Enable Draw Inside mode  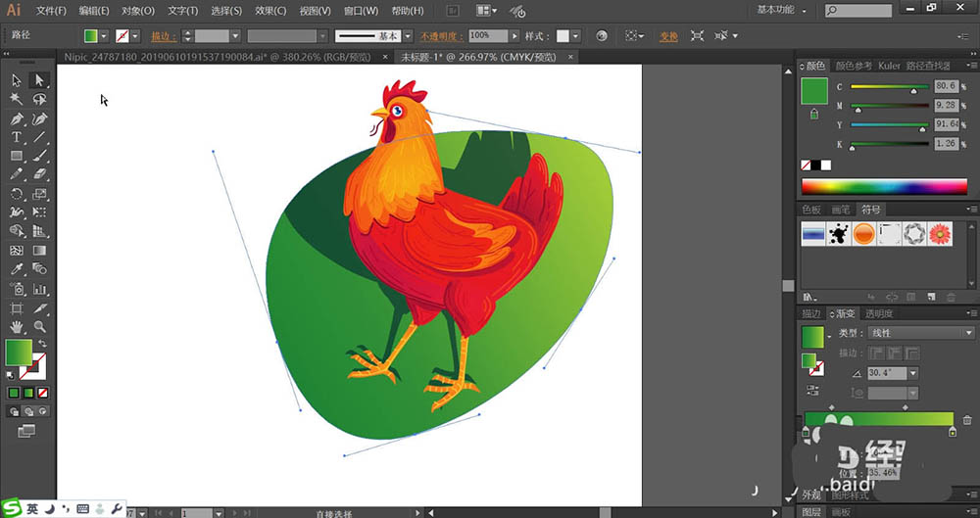42,411
